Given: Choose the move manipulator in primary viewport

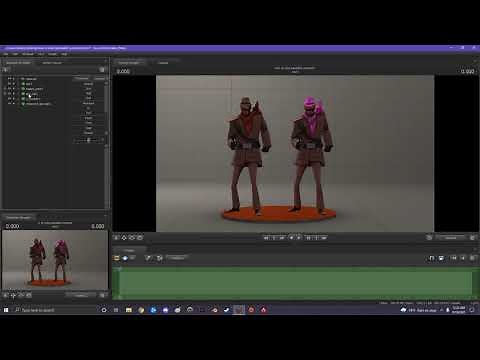Looking at the screenshot, I should click(124, 238).
